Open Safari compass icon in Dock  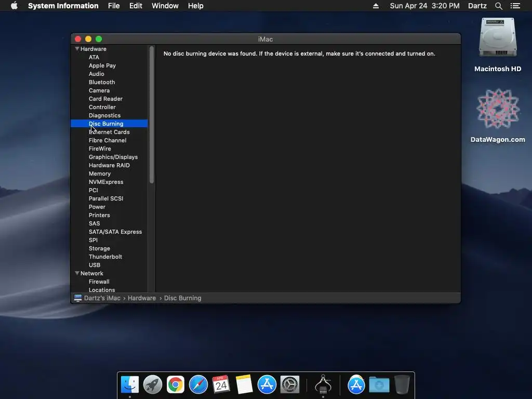click(x=198, y=384)
